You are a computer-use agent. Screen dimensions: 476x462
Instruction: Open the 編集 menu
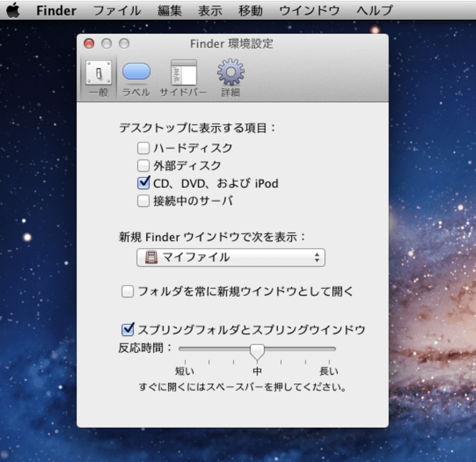click(x=170, y=11)
